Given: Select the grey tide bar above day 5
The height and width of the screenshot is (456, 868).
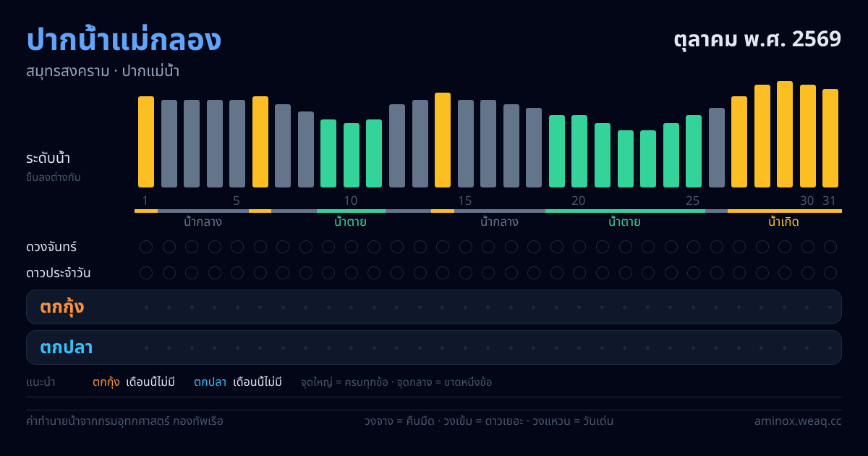Looking at the screenshot, I should [x=237, y=144].
